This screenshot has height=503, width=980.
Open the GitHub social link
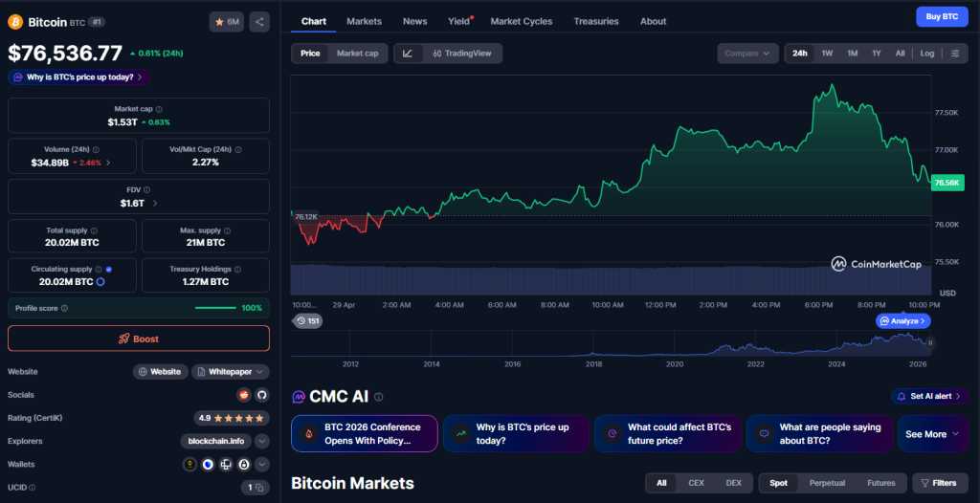click(260, 394)
